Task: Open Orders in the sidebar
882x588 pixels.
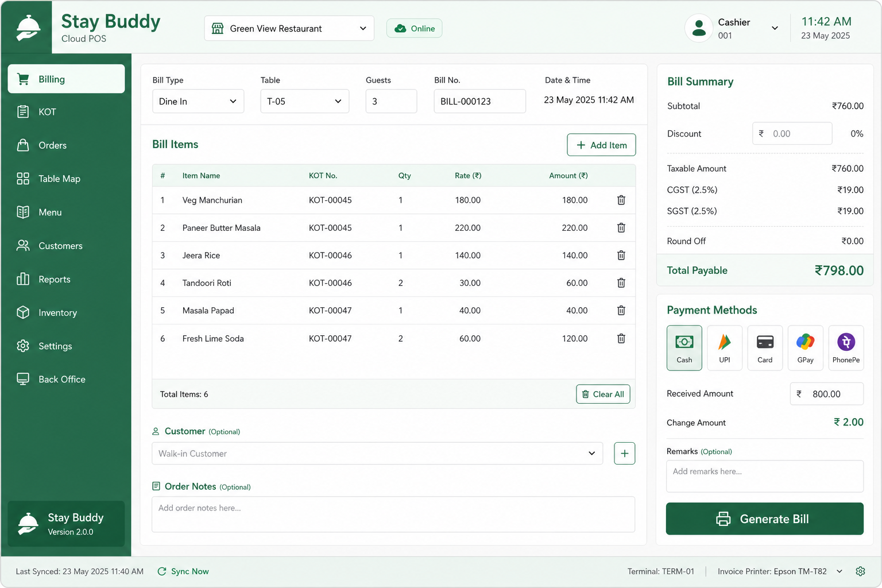Action: pos(66,145)
